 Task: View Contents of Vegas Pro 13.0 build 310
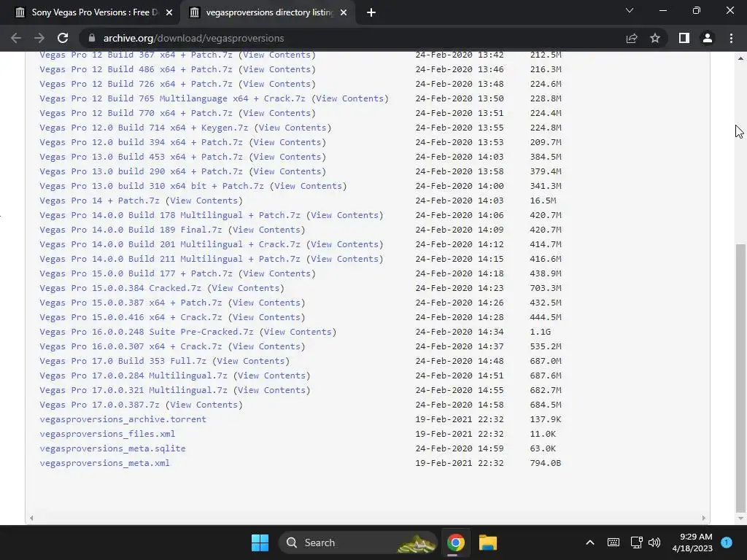(309, 186)
